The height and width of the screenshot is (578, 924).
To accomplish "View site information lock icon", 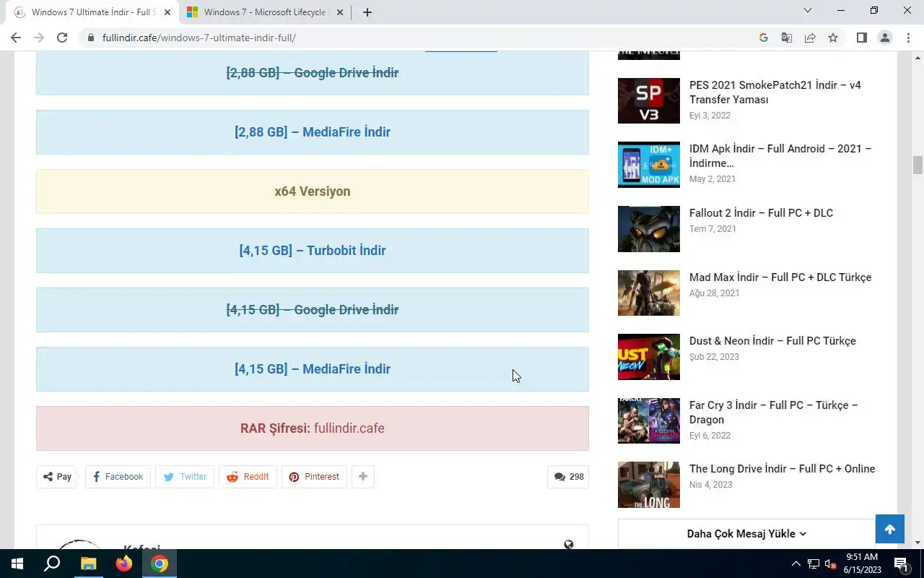I will (x=91, y=38).
